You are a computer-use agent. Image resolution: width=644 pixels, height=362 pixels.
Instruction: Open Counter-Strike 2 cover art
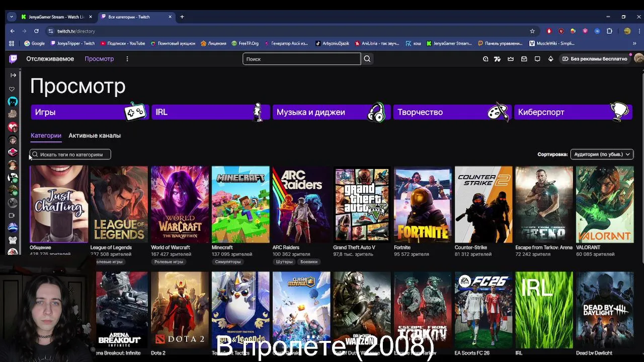484,205
